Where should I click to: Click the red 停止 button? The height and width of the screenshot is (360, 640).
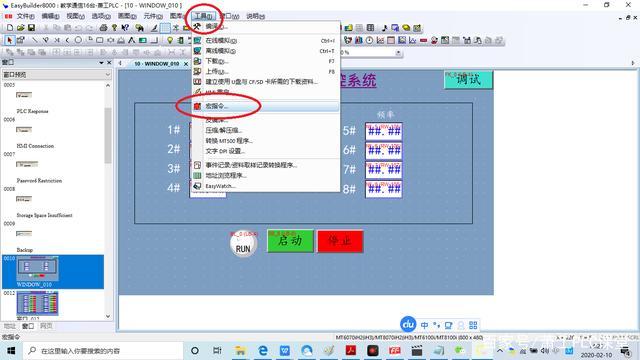pos(340,241)
